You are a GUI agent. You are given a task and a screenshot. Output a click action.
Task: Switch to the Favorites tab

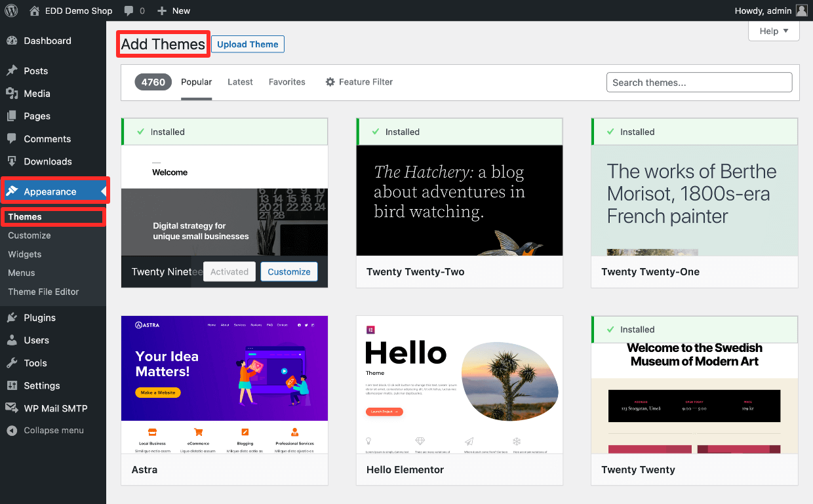click(x=287, y=82)
